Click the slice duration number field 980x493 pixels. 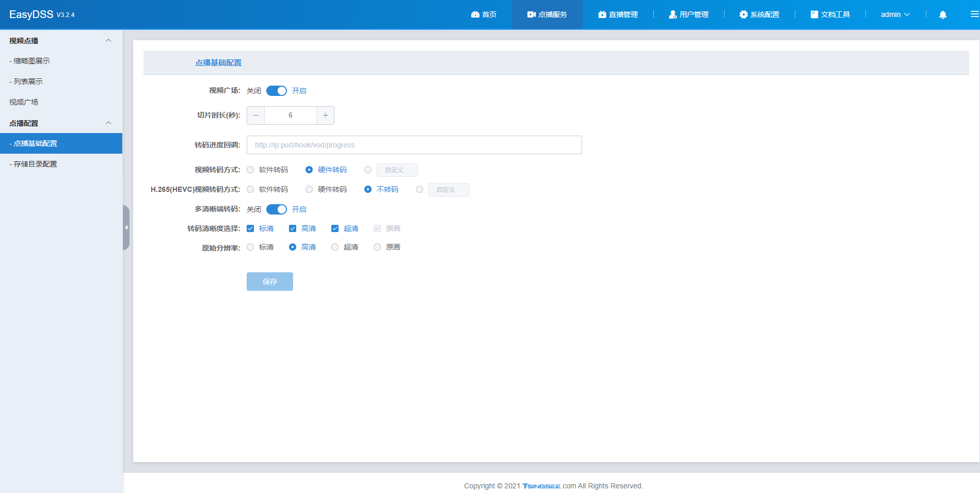click(x=291, y=116)
